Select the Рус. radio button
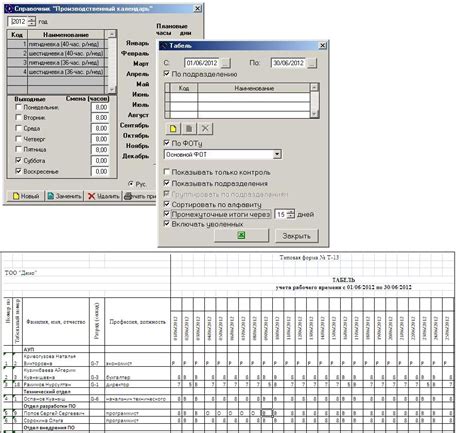 coord(131,184)
